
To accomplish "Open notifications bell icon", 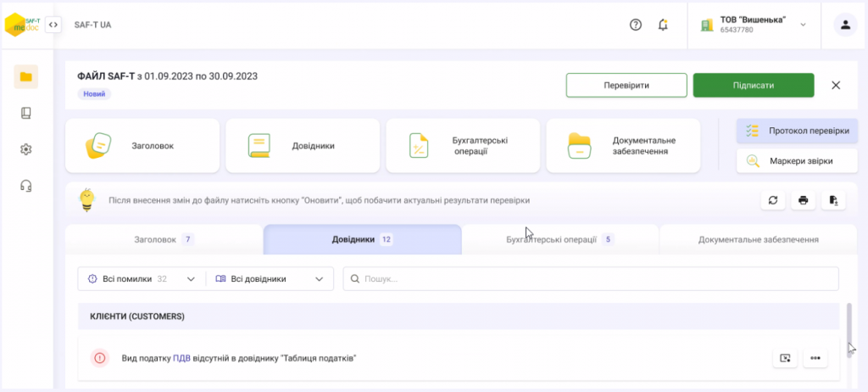I will click(663, 25).
